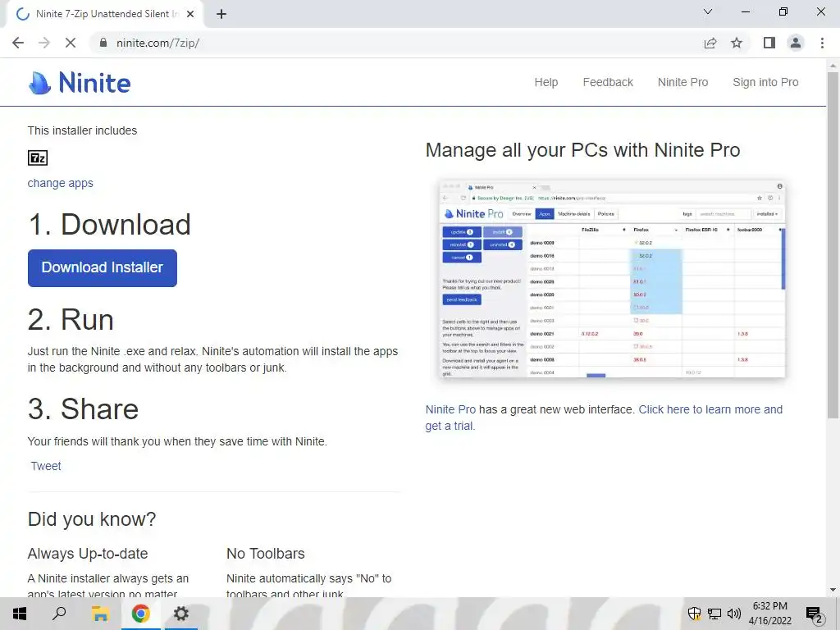The width and height of the screenshot is (840, 630).
Task: Bookmark this page with the star icon
Action: (737, 43)
